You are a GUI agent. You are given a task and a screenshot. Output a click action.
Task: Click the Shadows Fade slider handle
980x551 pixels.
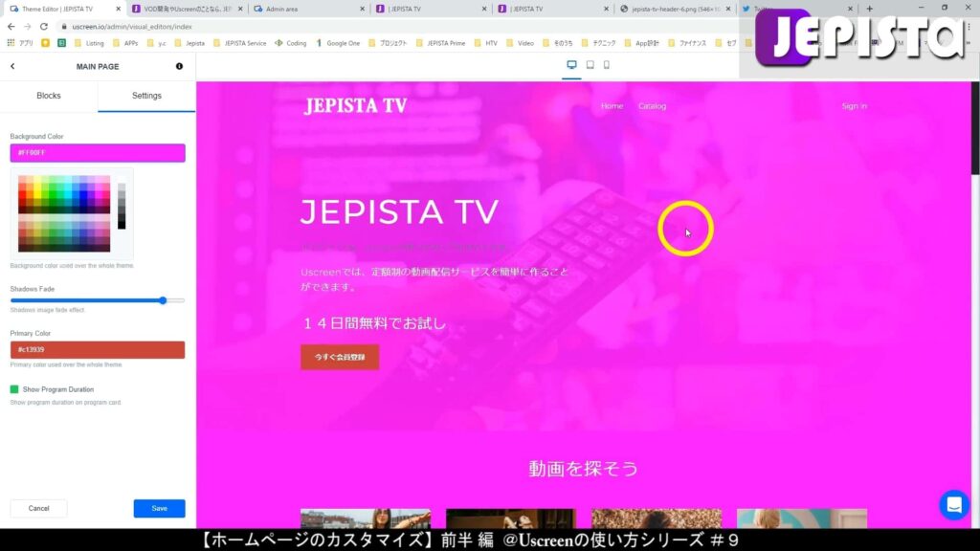pyautogui.click(x=163, y=300)
